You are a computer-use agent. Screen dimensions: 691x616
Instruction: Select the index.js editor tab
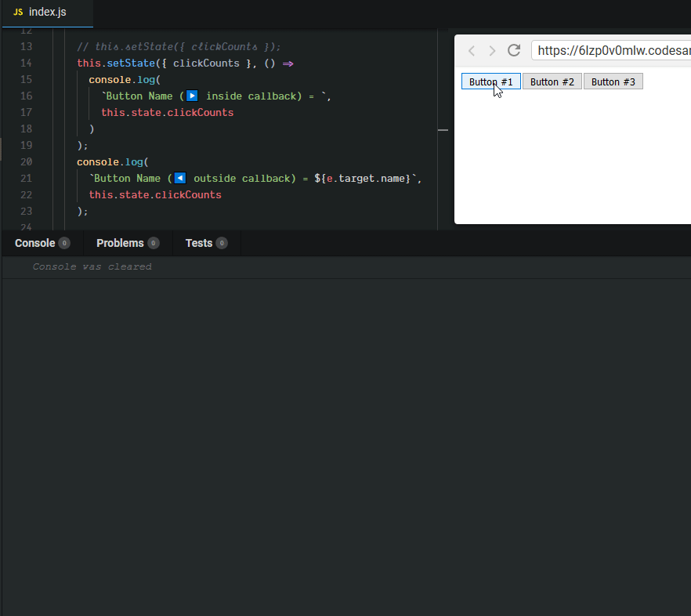click(x=47, y=13)
